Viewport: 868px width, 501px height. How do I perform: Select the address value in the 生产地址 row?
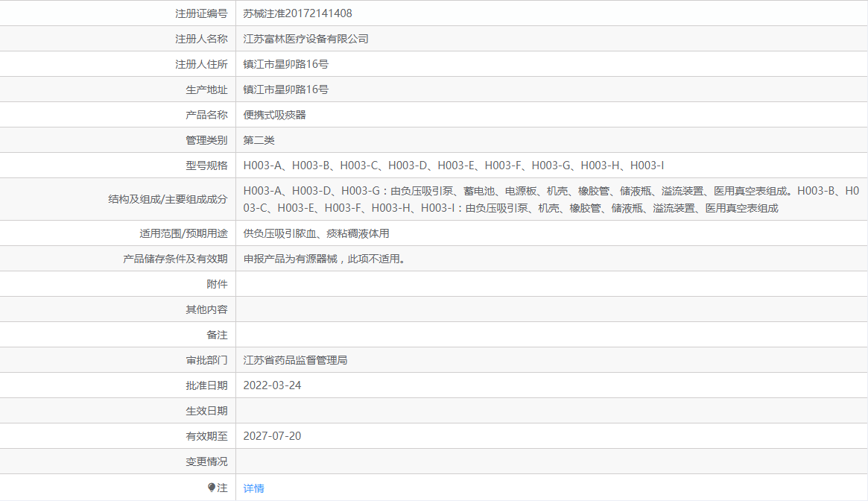pos(285,89)
